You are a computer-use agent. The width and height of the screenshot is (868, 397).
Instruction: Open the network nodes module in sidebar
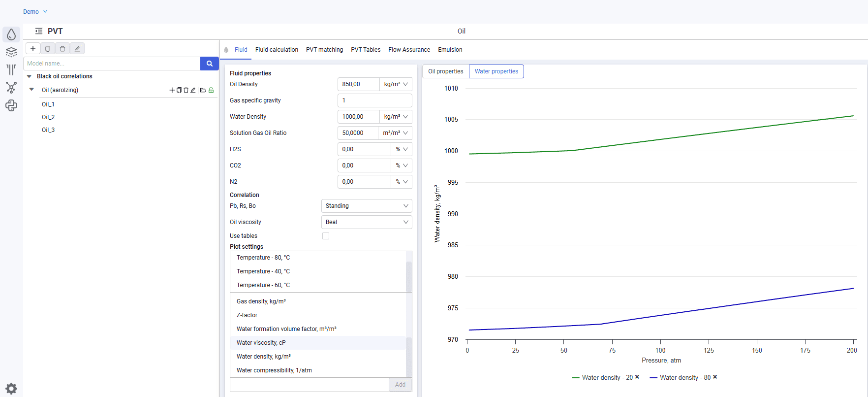(x=11, y=88)
